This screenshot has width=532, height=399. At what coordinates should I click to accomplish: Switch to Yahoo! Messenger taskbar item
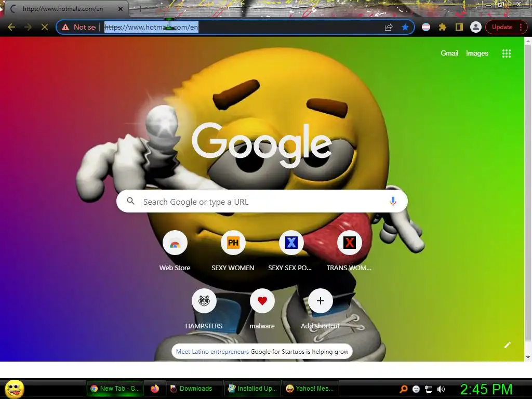[x=310, y=389]
